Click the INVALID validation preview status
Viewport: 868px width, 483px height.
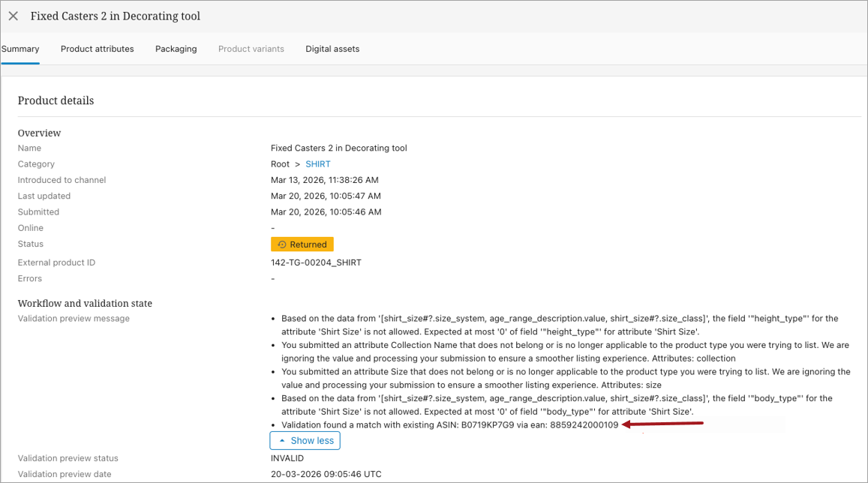tap(287, 458)
